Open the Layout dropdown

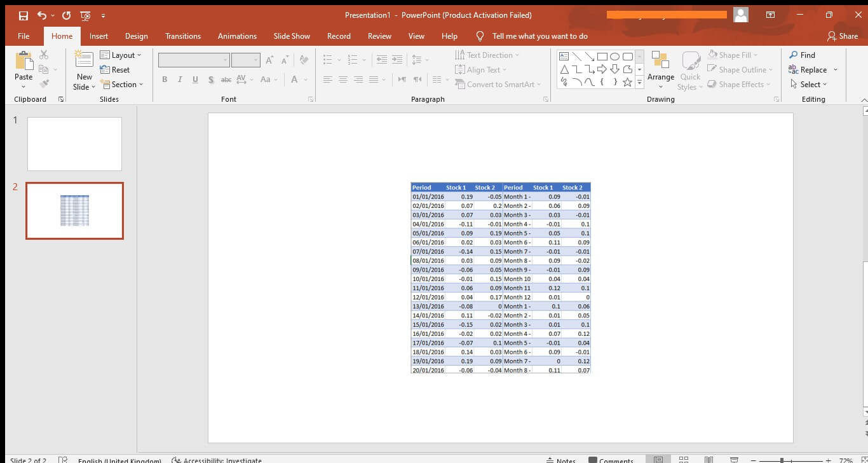tap(121, 55)
